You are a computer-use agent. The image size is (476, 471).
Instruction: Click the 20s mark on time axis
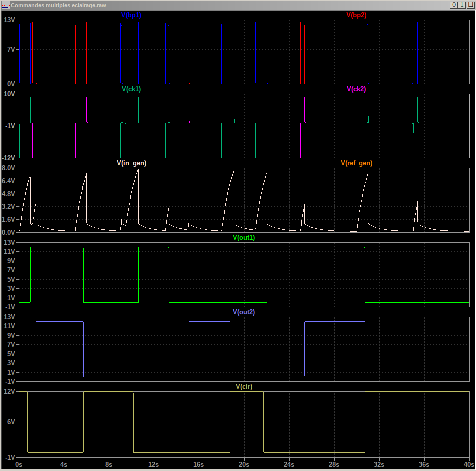pyautogui.click(x=244, y=465)
